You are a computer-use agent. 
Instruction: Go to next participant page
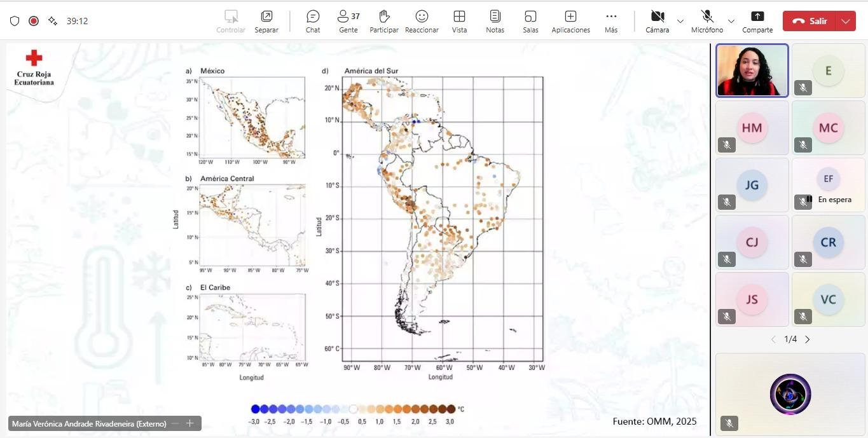click(x=808, y=339)
